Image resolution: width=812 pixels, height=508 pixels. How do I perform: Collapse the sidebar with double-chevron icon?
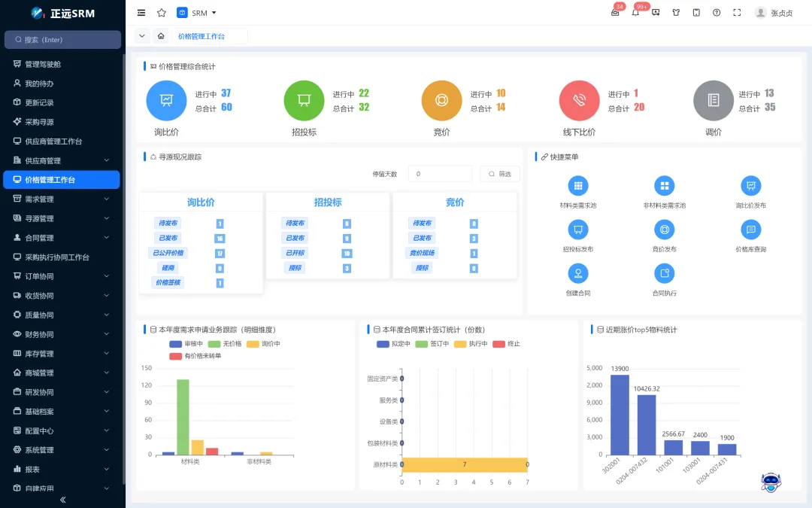tap(62, 500)
